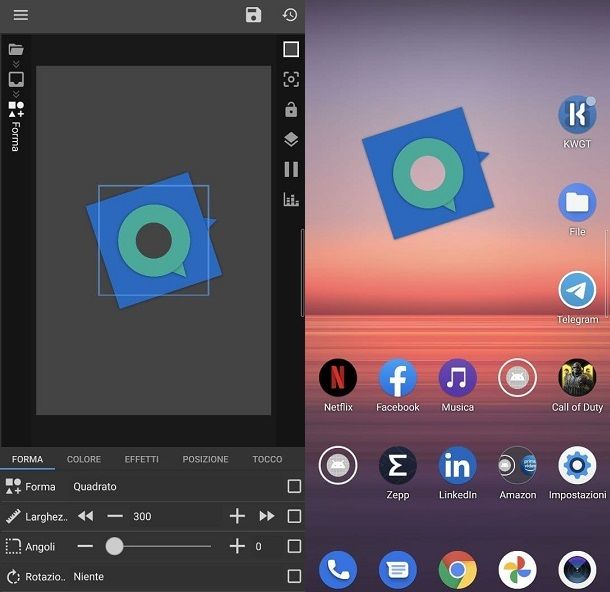Launch Telegram from the home screen
610x592 pixels.
click(x=577, y=290)
